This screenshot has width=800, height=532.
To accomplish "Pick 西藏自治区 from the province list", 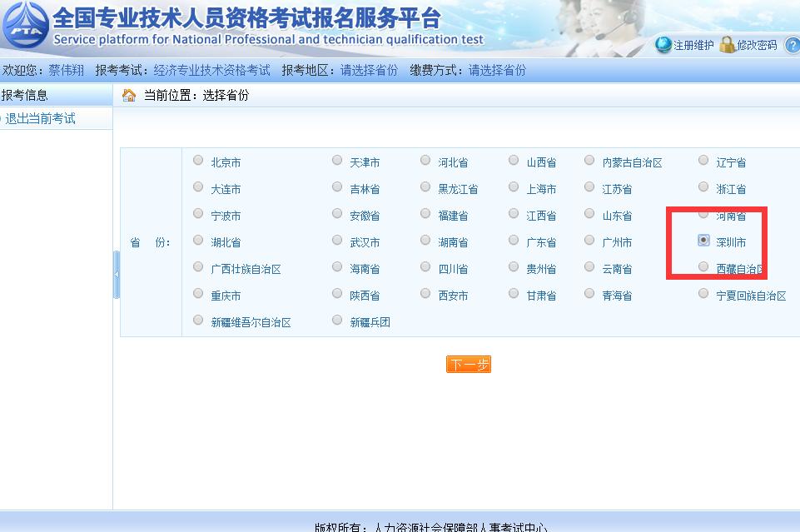I will (703, 268).
